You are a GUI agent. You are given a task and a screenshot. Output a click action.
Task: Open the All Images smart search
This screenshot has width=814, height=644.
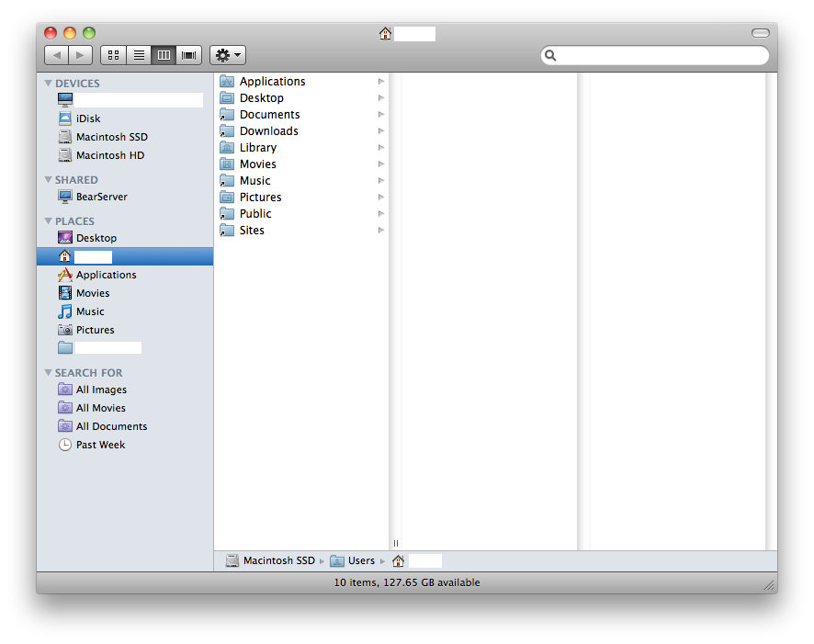tap(125, 390)
